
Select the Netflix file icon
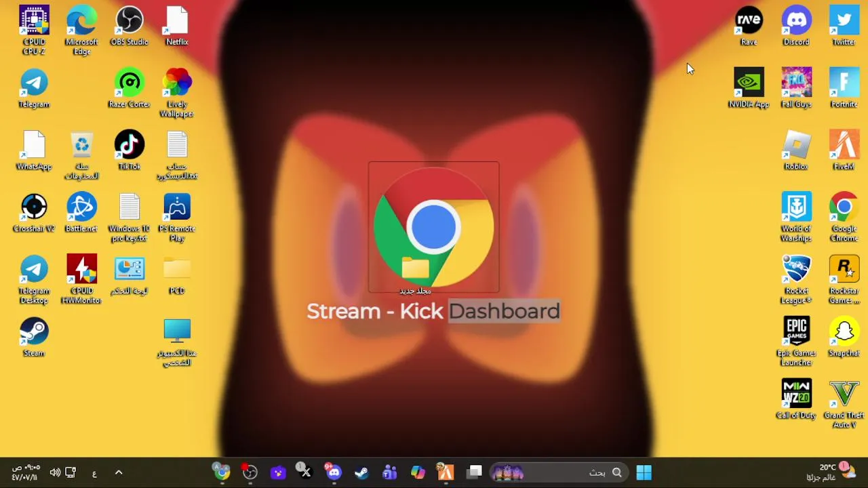[177, 26]
